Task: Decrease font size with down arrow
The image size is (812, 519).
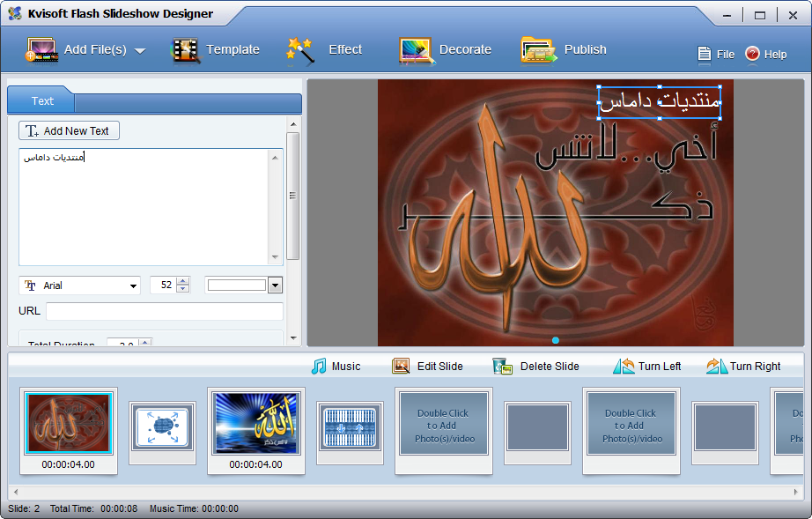Action: coord(183,288)
